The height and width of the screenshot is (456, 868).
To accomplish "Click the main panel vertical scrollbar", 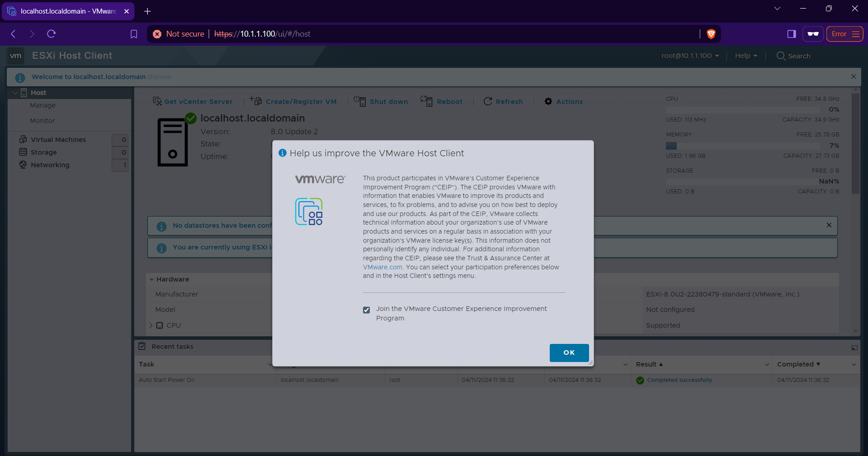I will pyautogui.click(x=855, y=144).
